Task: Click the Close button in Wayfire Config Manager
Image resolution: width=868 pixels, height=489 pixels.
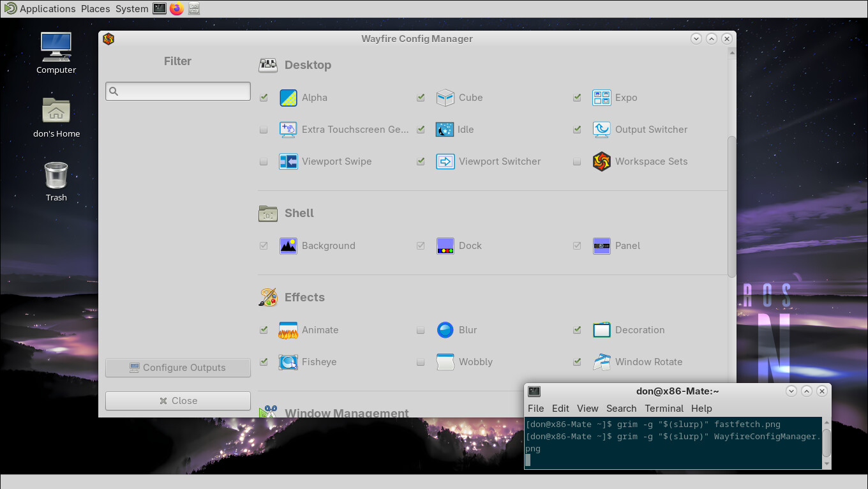Action: pos(178,401)
